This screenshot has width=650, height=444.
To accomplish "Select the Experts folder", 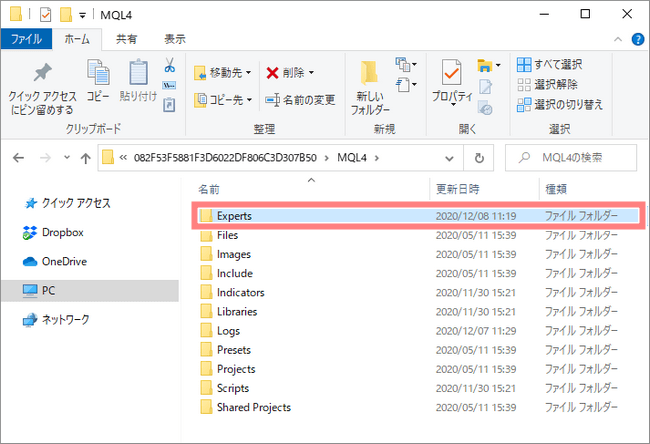I will coord(418,216).
